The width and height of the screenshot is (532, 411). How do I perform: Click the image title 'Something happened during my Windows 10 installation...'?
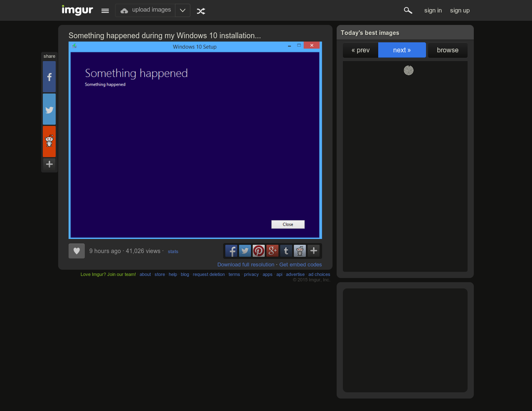[165, 36]
